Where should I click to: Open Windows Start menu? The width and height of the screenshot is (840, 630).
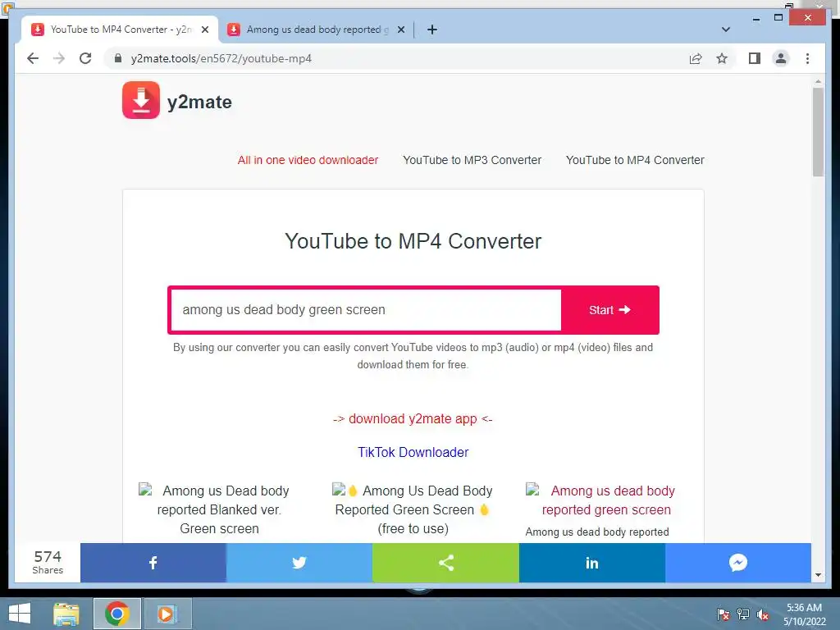coord(20,614)
